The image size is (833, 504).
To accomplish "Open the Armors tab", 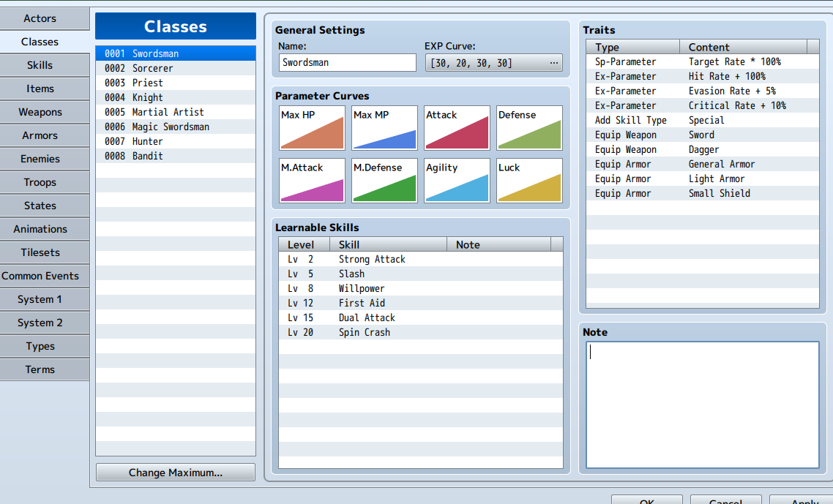I will pyautogui.click(x=45, y=135).
